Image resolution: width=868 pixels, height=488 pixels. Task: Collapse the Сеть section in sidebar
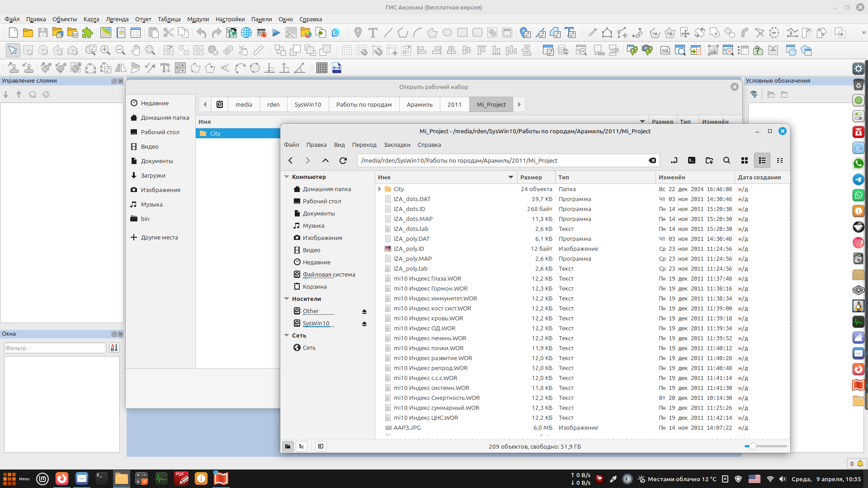pos(287,336)
